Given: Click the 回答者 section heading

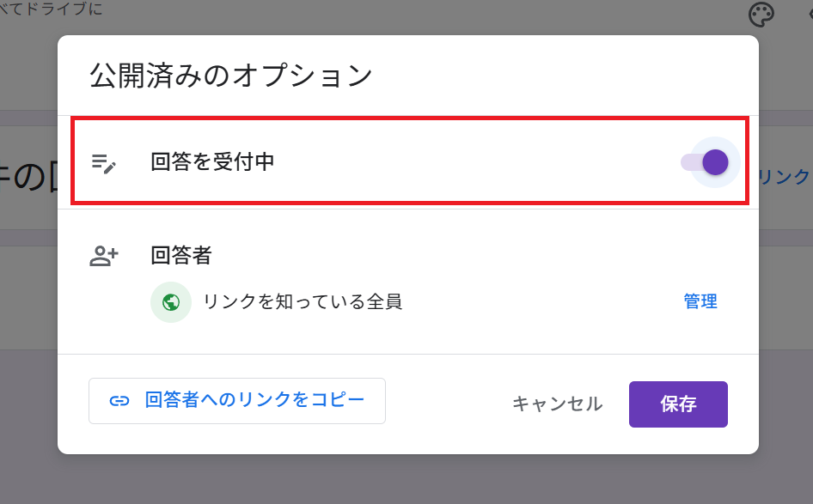Looking at the screenshot, I should [181, 255].
